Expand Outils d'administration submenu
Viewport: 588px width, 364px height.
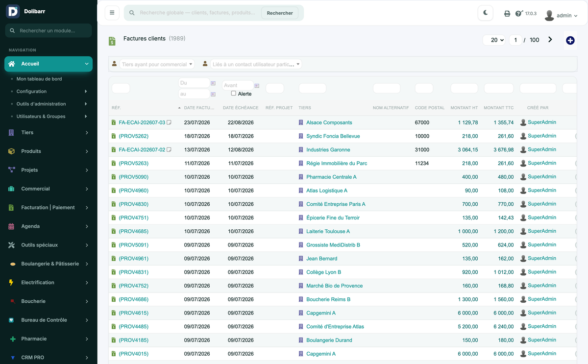click(86, 104)
